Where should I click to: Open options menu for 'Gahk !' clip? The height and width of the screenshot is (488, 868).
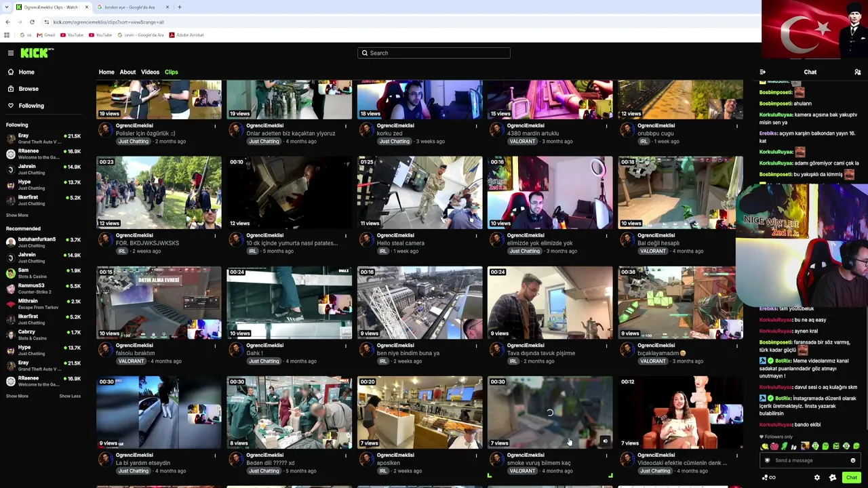coord(346,346)
